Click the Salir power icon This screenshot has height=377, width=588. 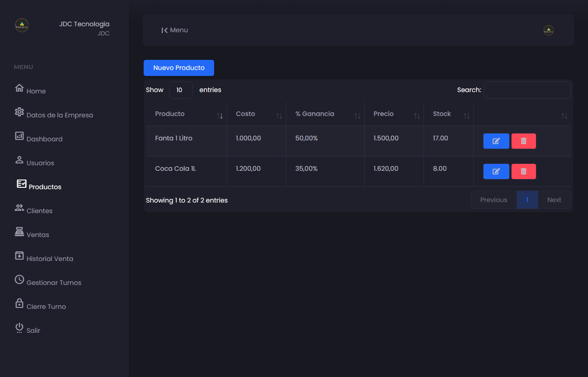(x=19, y=327)
